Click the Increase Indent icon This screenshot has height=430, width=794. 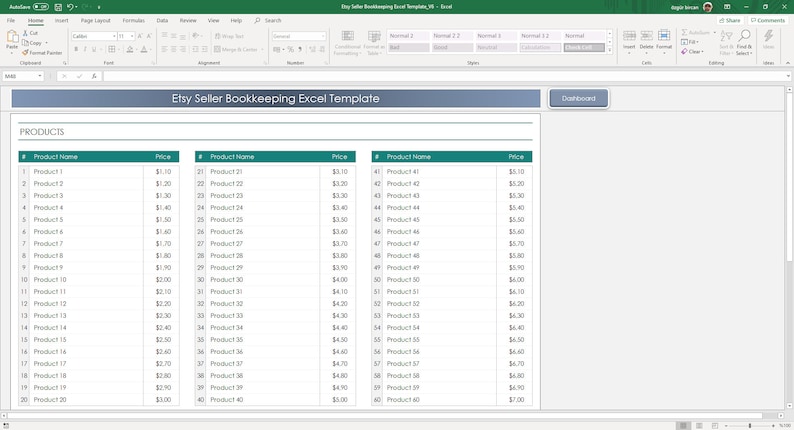204,49
